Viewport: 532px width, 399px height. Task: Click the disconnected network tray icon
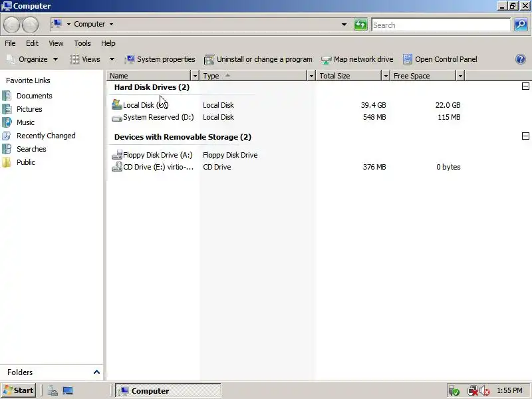pos(472,391)
